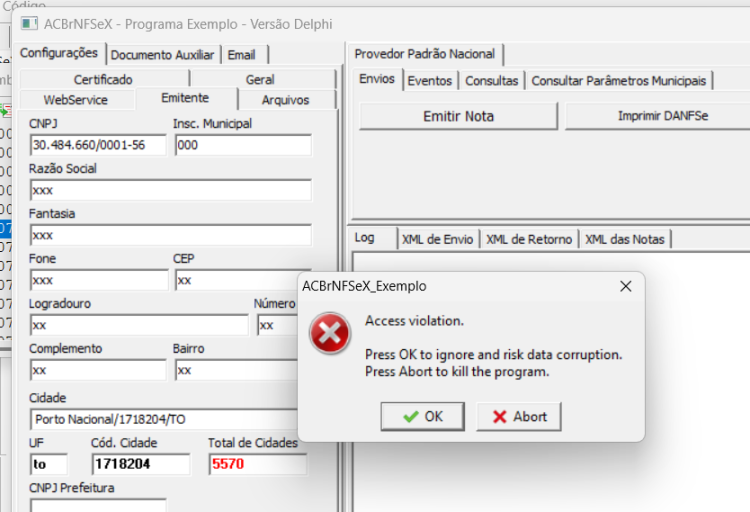Click the Total de Cidades field showing 5570
The image size is (750, 512).
258,464
